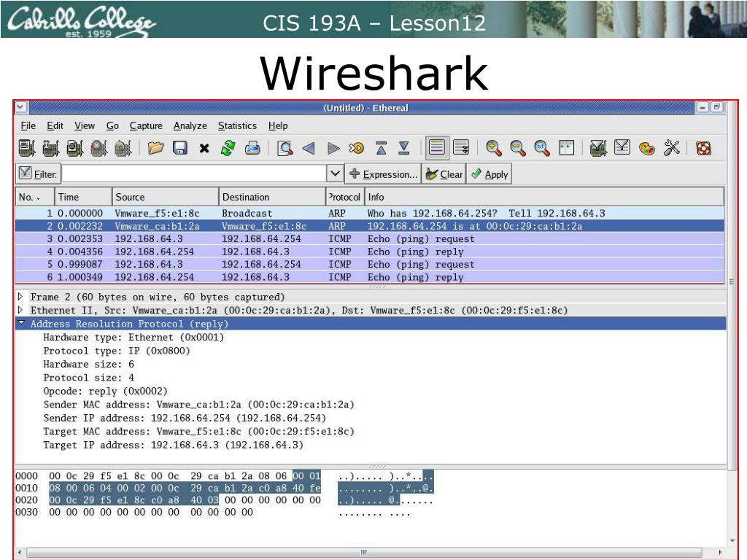Viewport: 747px width, 560px height.
Task: Jump to the first packet
Action: [381, 148]
